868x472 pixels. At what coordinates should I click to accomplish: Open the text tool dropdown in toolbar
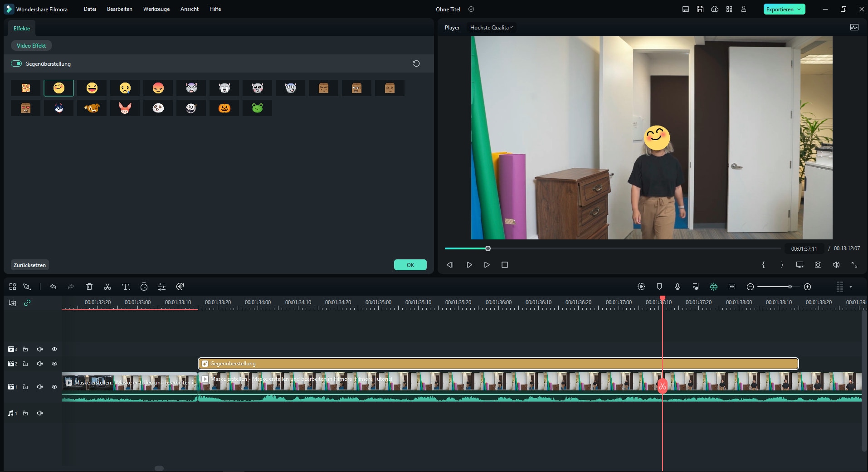126,287
